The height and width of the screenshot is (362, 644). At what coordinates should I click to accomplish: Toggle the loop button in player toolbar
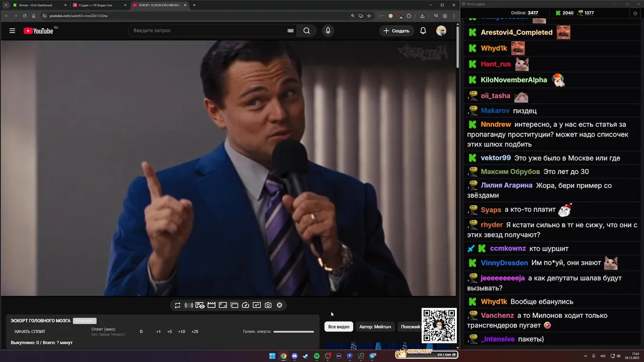178,305
